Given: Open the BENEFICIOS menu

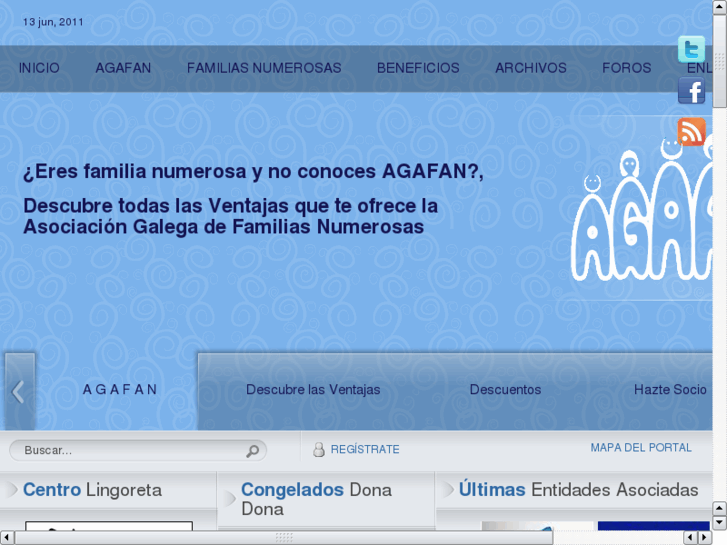Looking at the screenshot, I should point(418,68).
